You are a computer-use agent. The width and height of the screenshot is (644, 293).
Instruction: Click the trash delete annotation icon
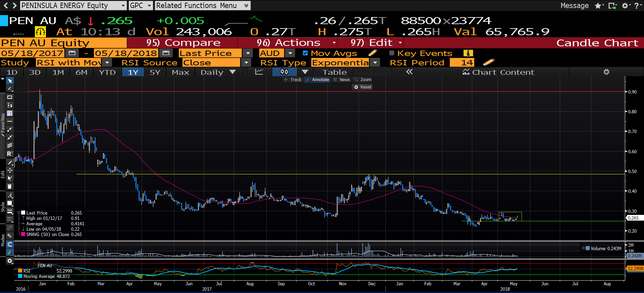click(10, 187)
